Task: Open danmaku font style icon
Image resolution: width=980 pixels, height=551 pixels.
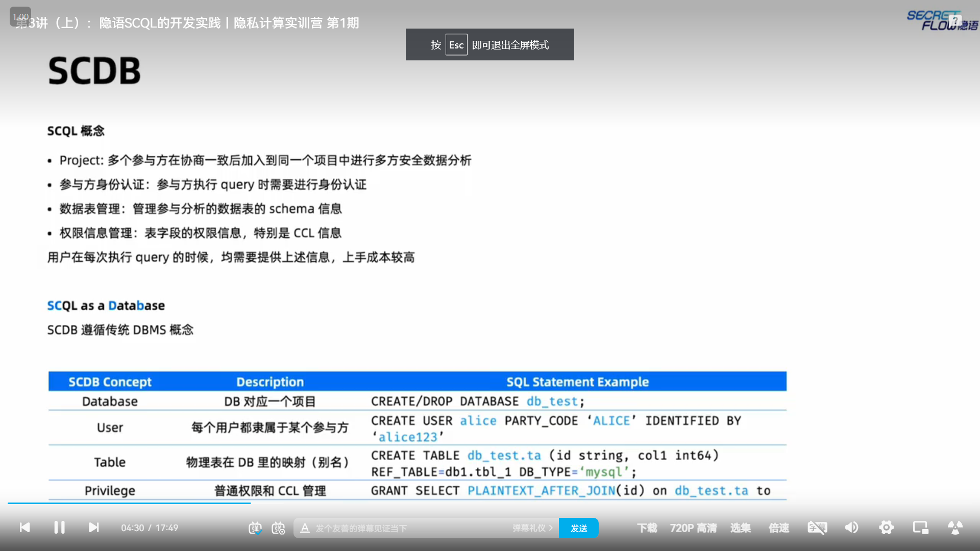Action: coord(305,528)
